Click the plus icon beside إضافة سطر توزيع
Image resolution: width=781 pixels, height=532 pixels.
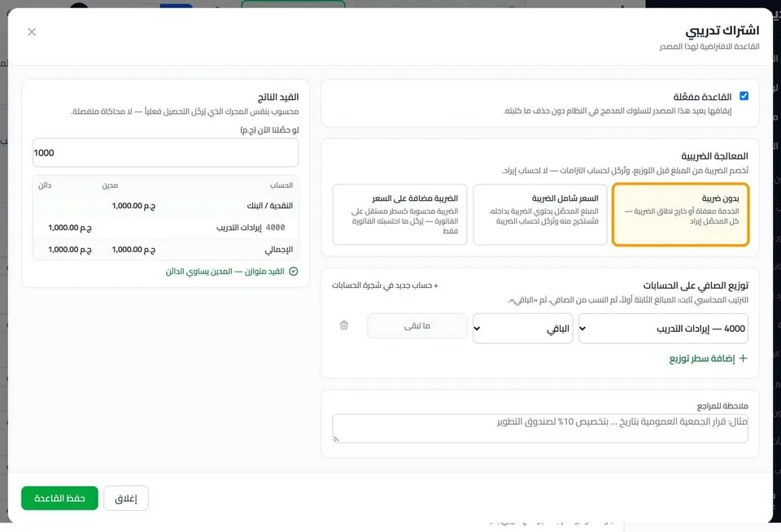click(x=743, y=358)
